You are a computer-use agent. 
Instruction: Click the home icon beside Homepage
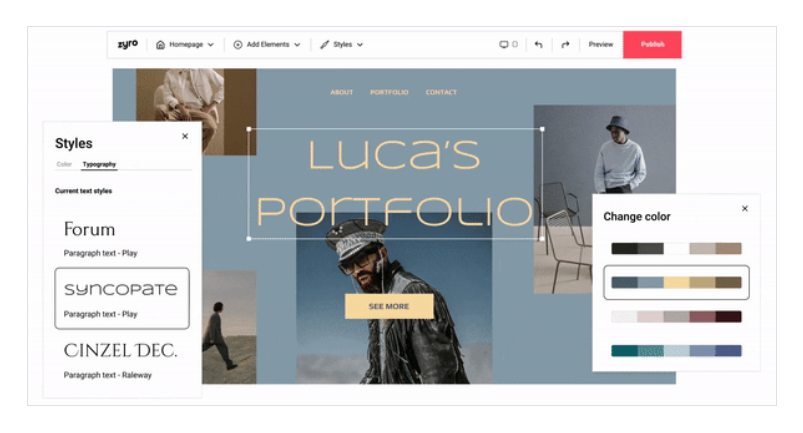pos(161,45)
